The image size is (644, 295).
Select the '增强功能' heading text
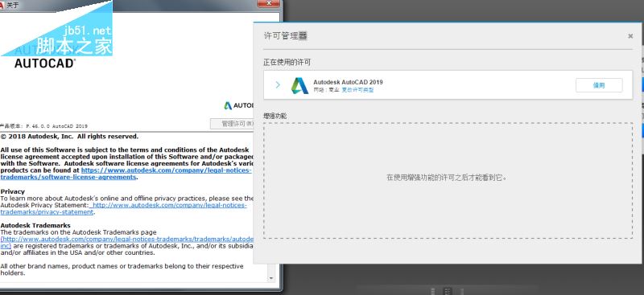(x=275, y=116)
